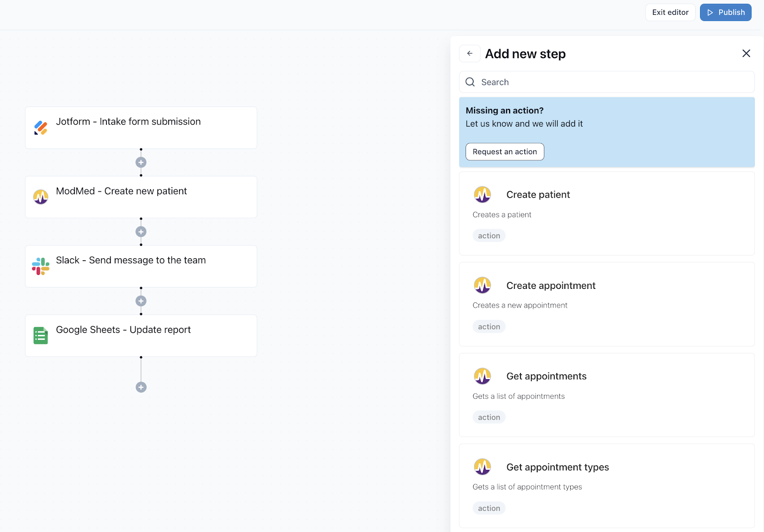Click the 'Creates a new appointment' description

point(520,306)
